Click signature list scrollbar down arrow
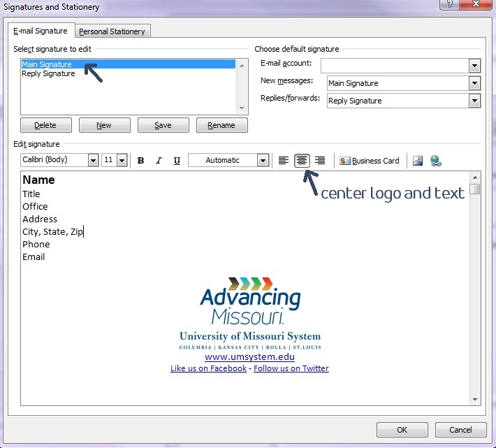 [x=242, y=108]
